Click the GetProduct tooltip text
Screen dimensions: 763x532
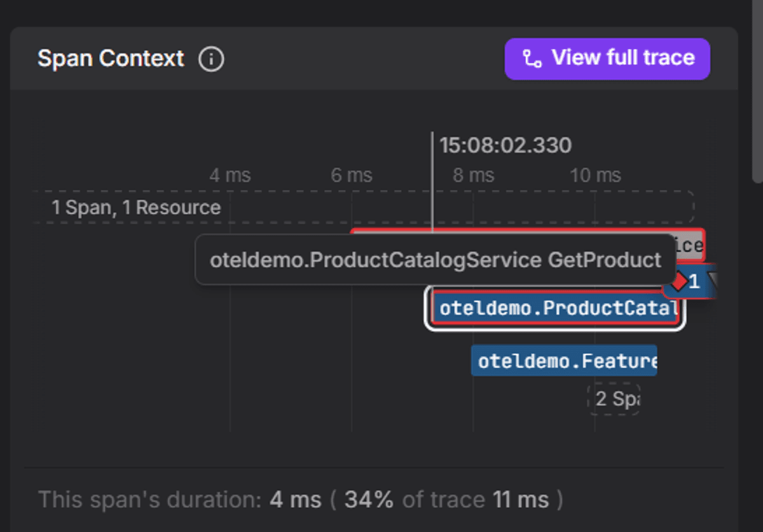click(x=436, y=259)
